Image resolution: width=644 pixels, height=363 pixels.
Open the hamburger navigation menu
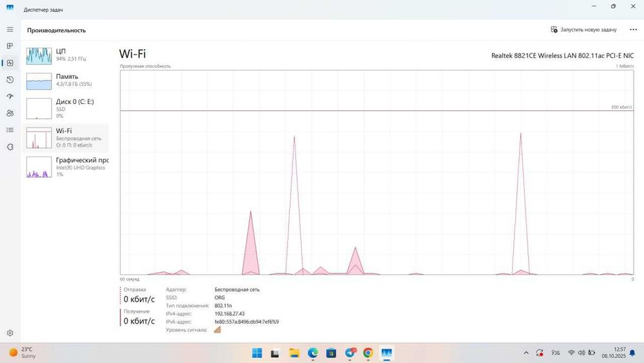10,30
